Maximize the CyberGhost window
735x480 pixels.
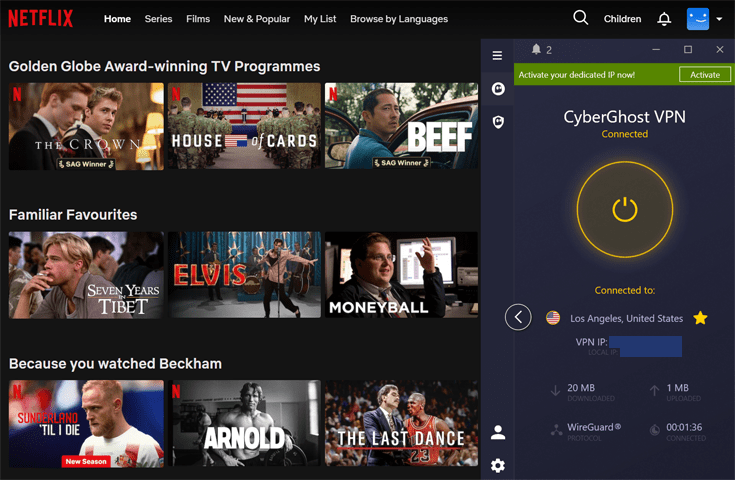[688, 49]
